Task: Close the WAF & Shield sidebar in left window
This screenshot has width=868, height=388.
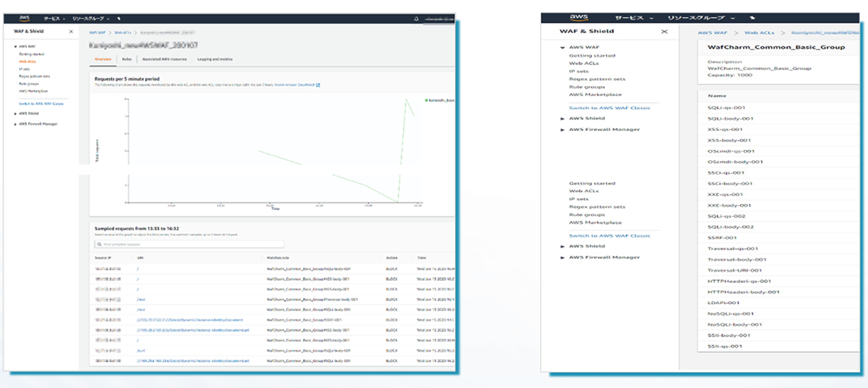Action: [x=71, y=31]
